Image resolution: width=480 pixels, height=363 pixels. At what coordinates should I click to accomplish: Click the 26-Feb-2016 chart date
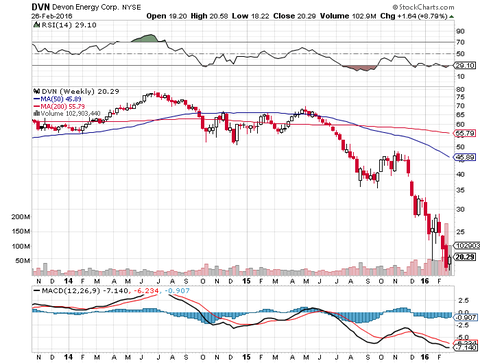51,16
